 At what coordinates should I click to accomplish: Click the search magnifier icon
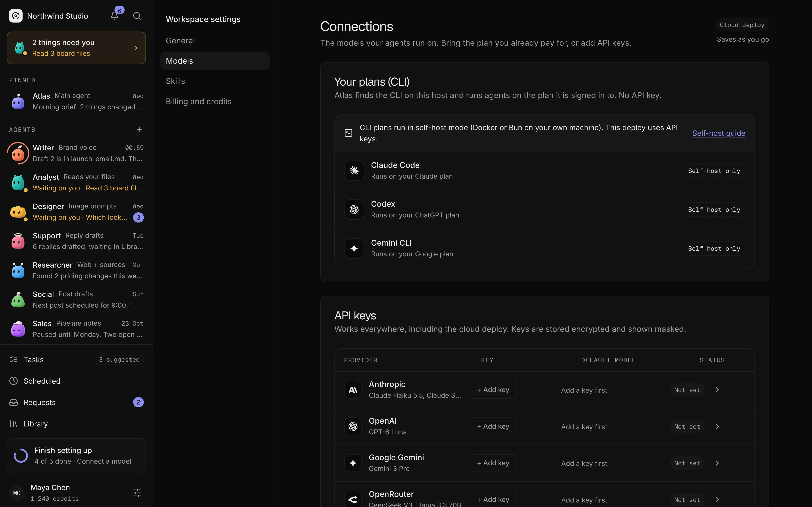coord(137,16)
